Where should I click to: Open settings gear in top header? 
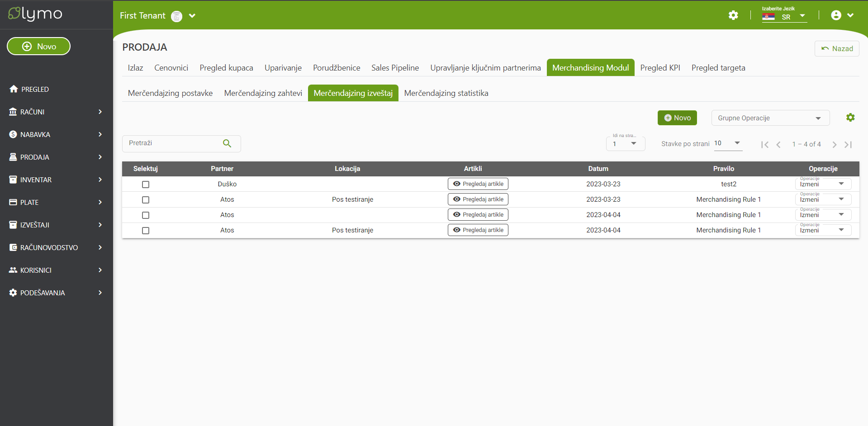[733, 15]
